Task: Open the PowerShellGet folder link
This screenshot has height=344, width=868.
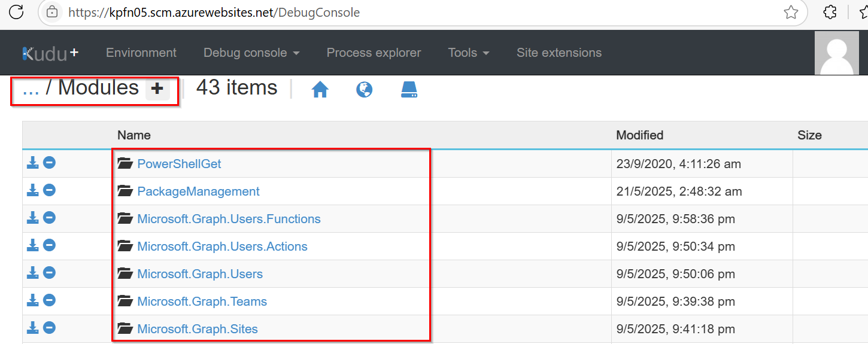Action: (x=179, y=163)
